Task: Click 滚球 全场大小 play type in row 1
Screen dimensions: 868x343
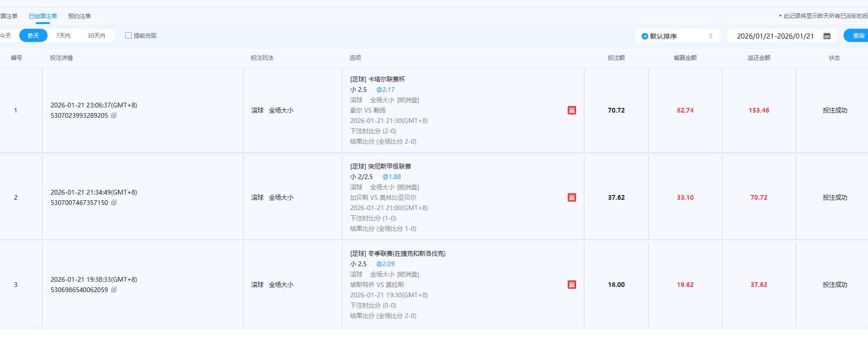Action: (x=272, y=110)
